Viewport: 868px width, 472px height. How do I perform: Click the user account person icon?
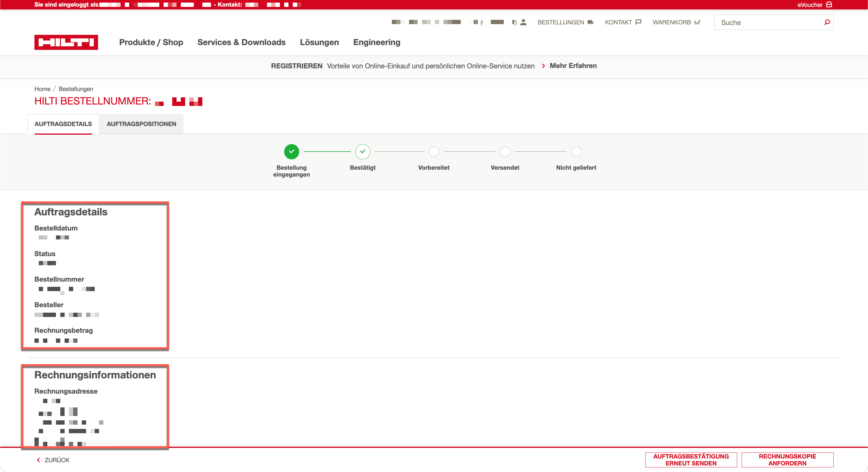[523, 22]
